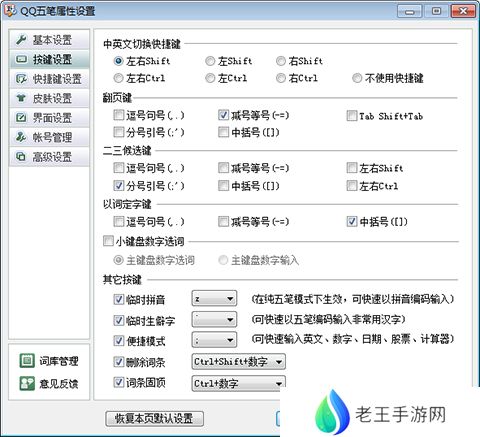Switch to 皮肤设置 tab
480x437 pixels.
(x=49, y=98)
